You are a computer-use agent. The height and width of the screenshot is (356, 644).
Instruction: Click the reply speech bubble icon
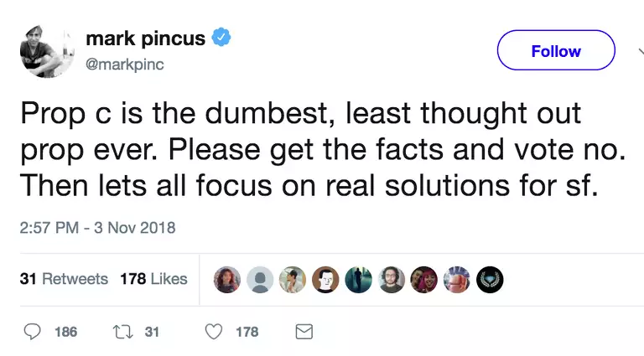click(x=33, y=332)
